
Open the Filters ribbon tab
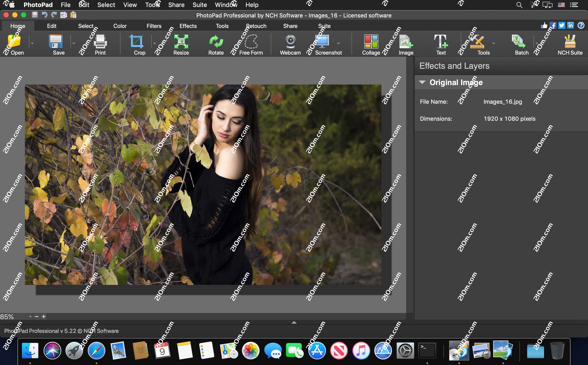[154, 26]
